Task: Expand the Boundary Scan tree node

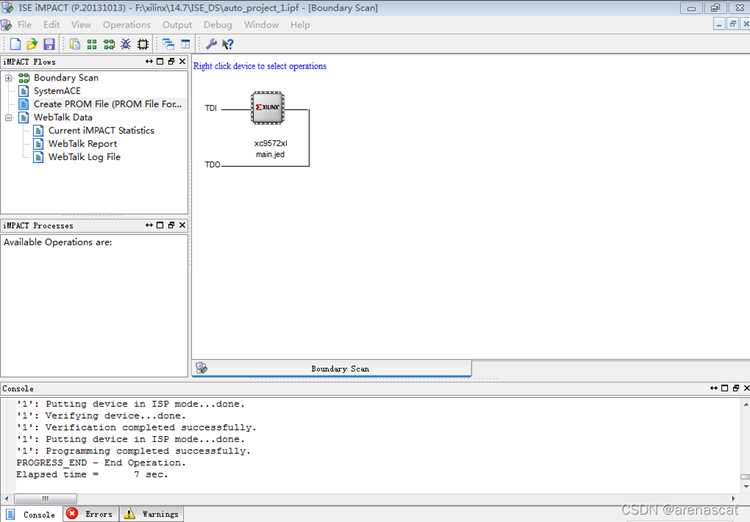Action: click(x=9, y=78)
